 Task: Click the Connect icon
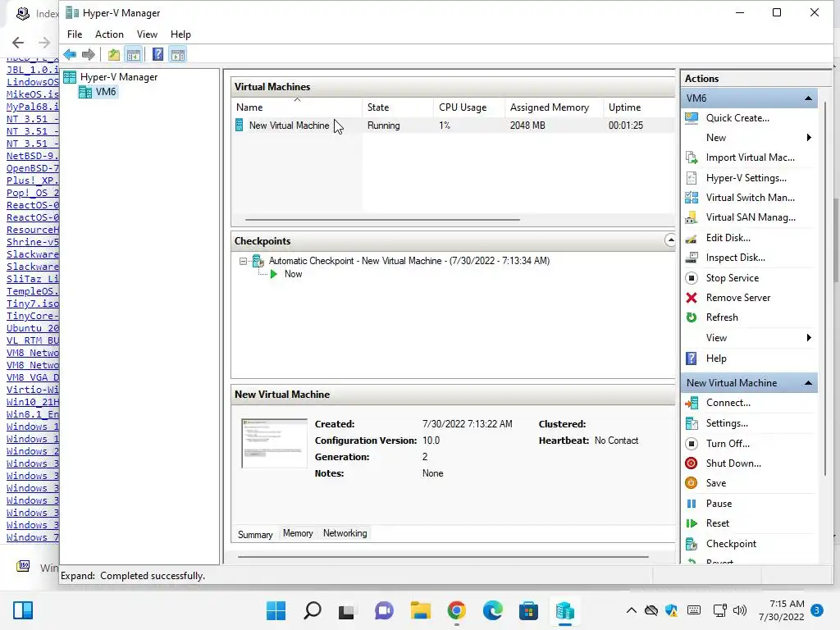692,403
